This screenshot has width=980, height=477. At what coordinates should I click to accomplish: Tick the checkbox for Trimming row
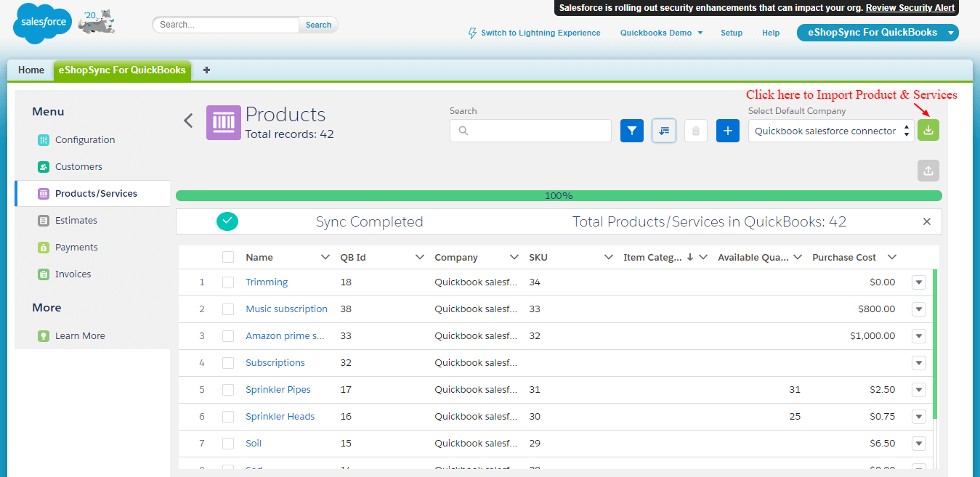click(x=228, y=282)
